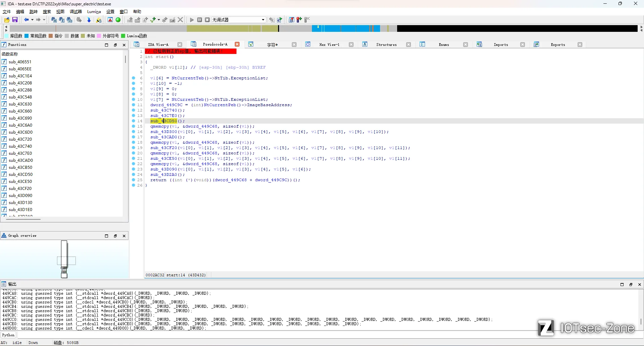Open the 窗口 menu
Image resolution: width=644 pixels, height=346 pixels.
124,12
